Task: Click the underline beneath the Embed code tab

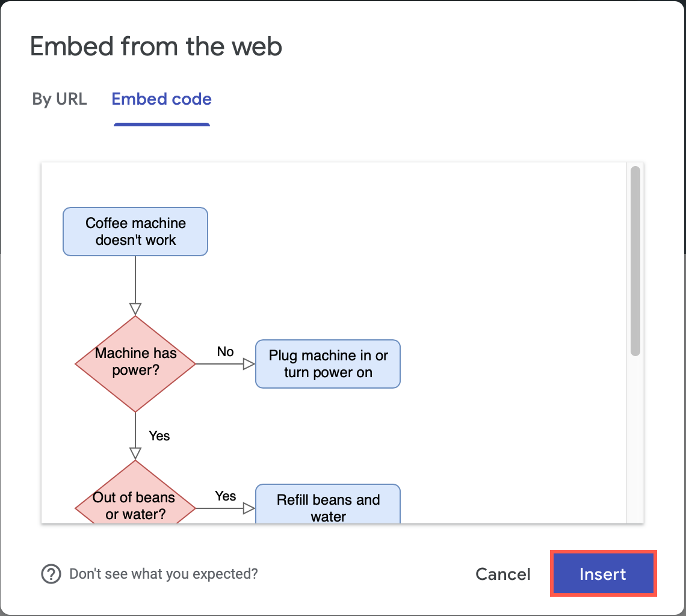Action: (x=161, y=123)
